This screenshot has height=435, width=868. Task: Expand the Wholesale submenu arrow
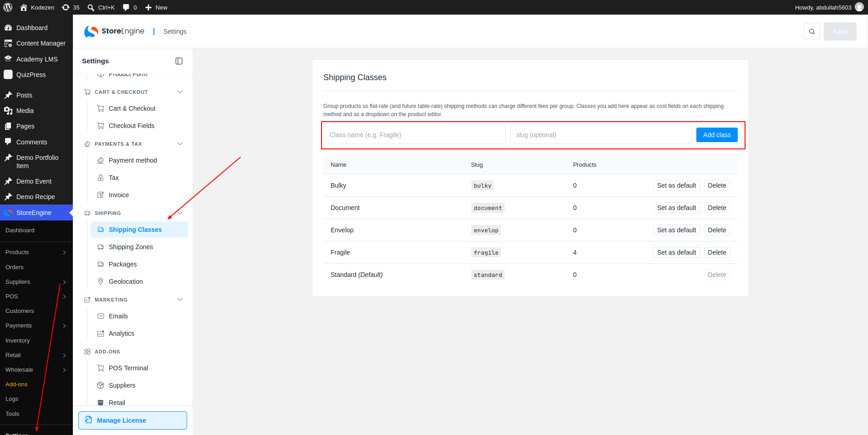pyautogui.click(x=64, y=370)
